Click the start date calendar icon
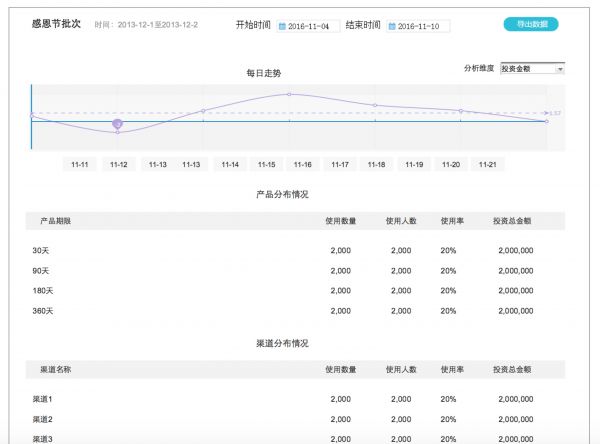 click(282, 26)
